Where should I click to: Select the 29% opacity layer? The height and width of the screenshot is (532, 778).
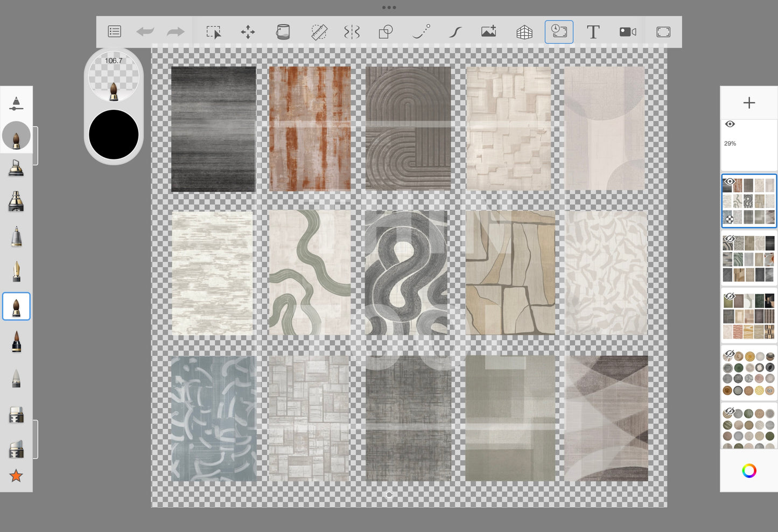(x=749, y=144)
